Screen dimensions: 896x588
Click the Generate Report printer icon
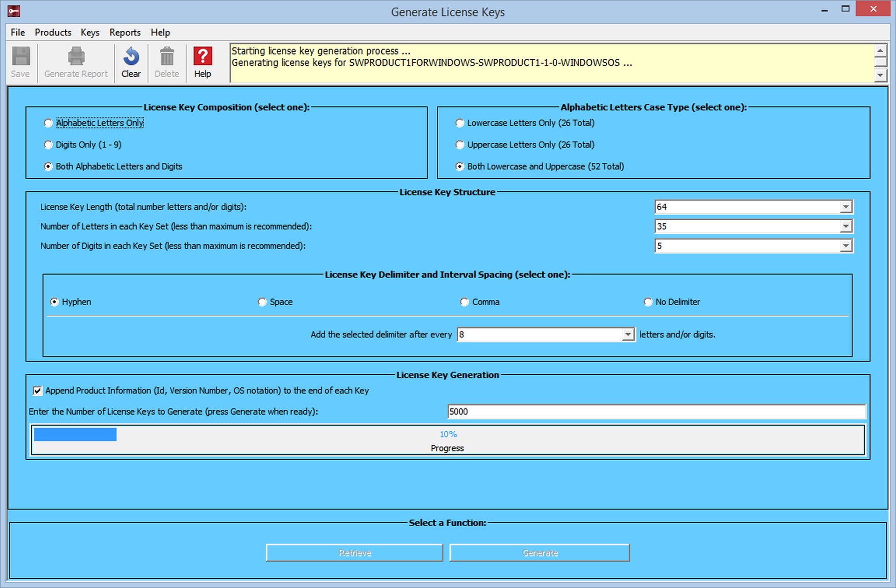click(x=76, y=56)
